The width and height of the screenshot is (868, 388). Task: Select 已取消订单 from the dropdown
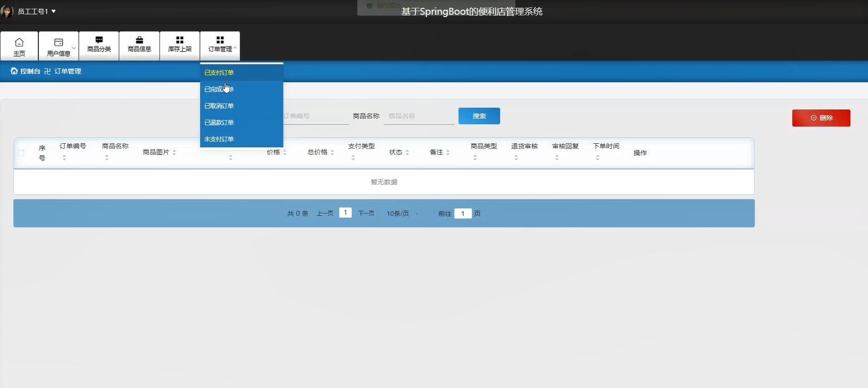pos(242,106)
